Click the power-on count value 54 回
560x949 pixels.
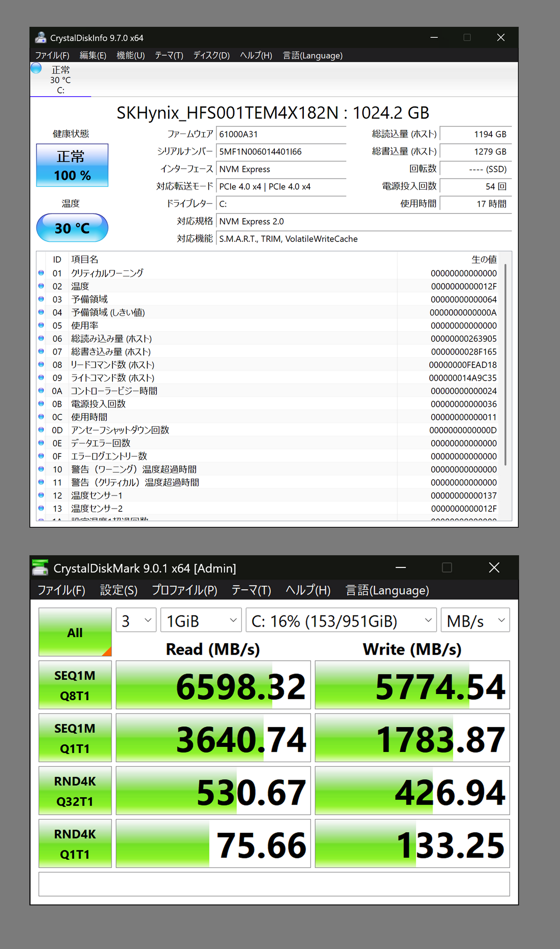[x=476, y=187]
